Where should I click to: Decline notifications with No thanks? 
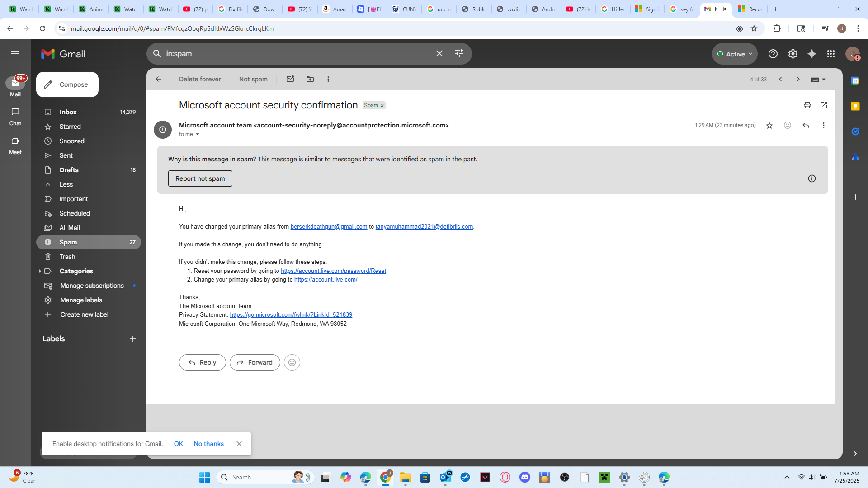tap(209, 444)
